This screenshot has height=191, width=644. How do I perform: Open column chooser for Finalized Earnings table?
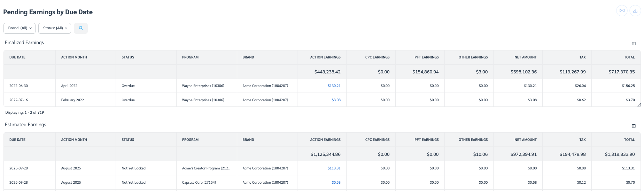[x=634, y=43]
